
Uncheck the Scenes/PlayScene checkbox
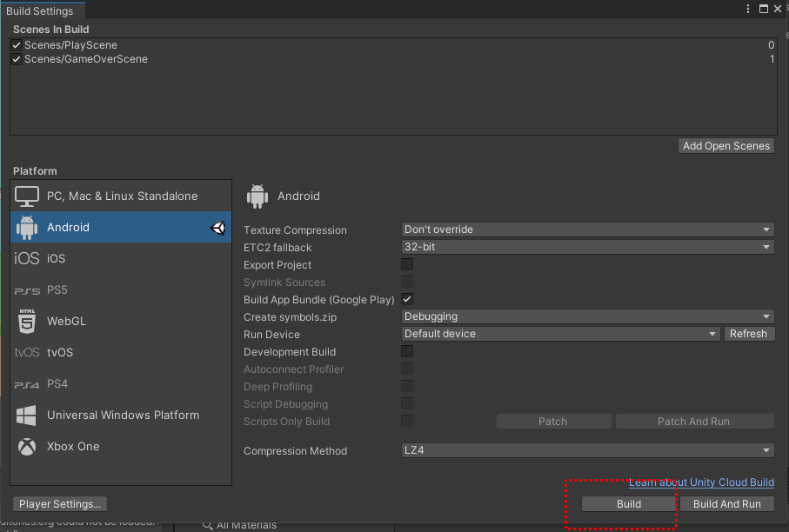coord(17,45)
